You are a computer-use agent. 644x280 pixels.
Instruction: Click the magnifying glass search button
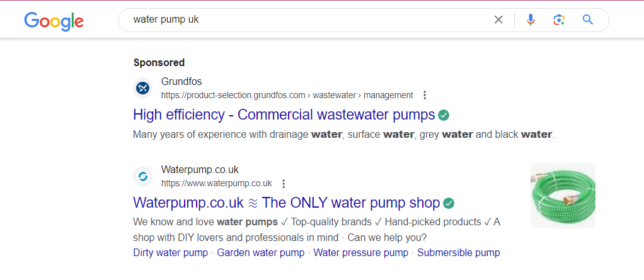(x=588, y=20)
